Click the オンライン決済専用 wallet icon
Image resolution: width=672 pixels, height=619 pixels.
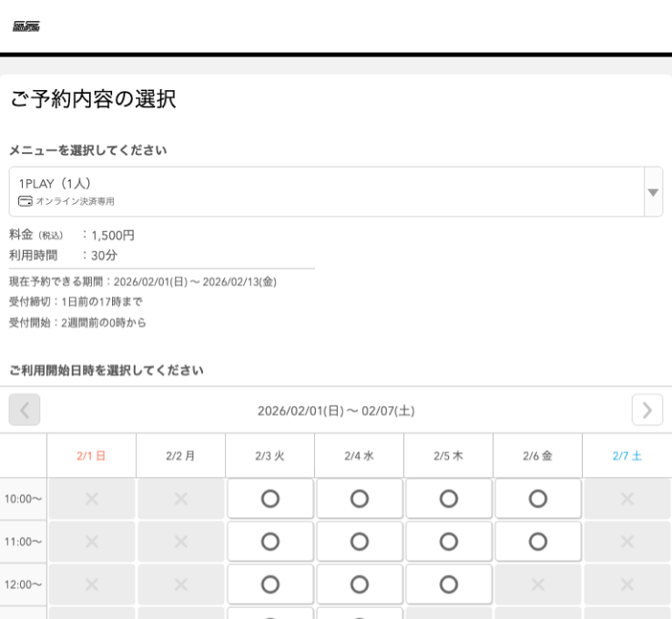coord(25,201)
